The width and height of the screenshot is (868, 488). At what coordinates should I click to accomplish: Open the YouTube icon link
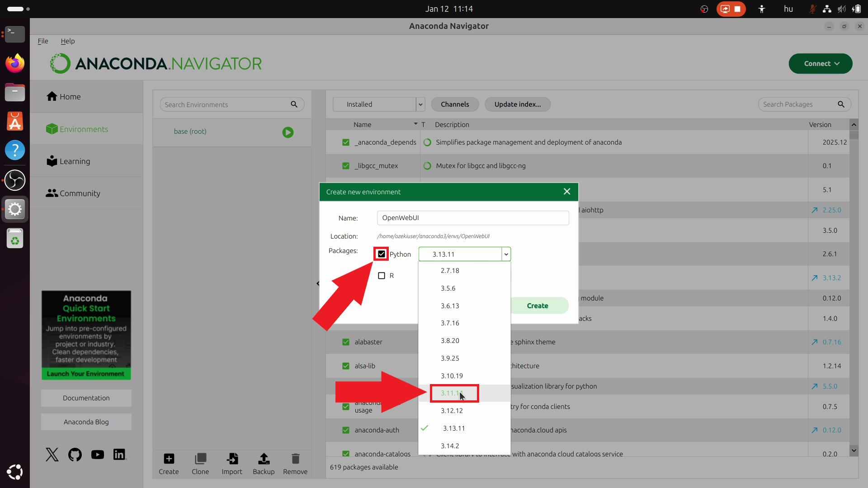click(x=97, y=455)
